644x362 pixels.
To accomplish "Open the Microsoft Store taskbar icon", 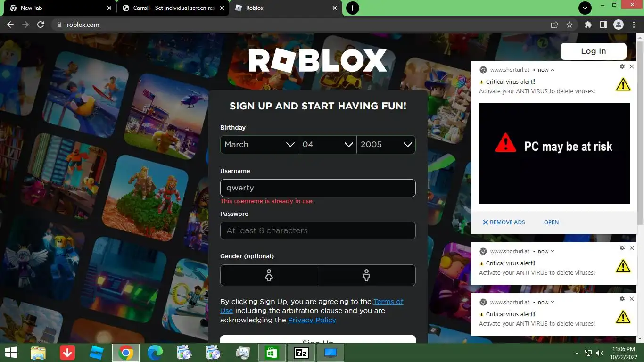I will (272, 353).
